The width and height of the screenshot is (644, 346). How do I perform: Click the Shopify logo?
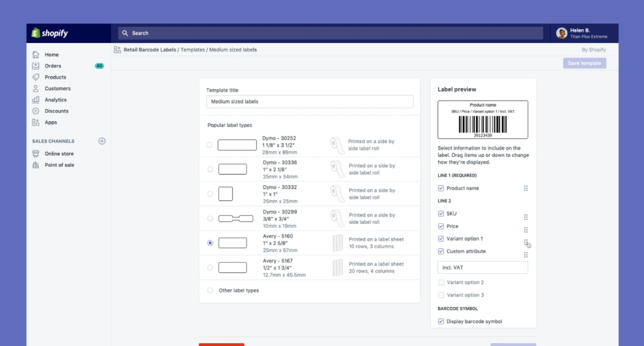50,33
